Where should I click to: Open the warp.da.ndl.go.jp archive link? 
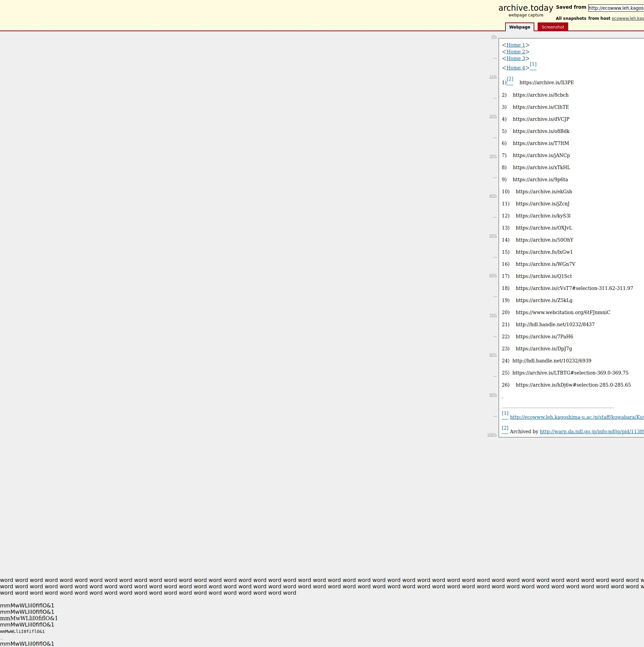(x=591, y=432)
